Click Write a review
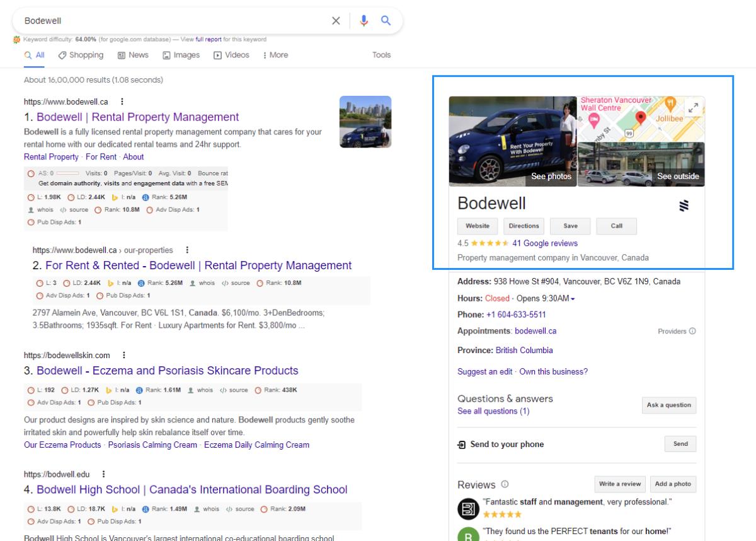 pyautogui.click(x=620, y=484)
